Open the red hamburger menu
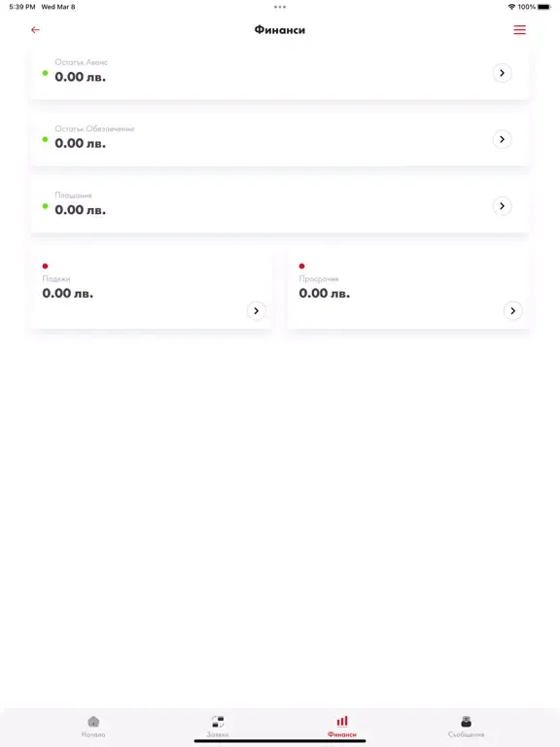This screenshot has height=747, width=560. pos(519,30)
